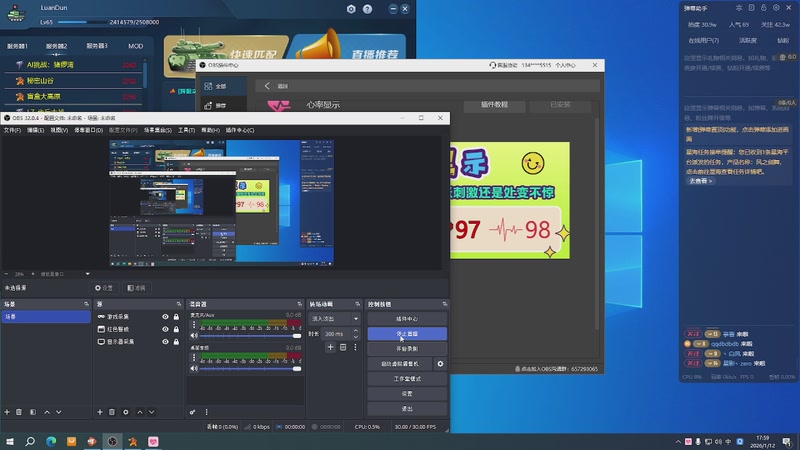
Task: Switch to MOD tab in game launcher
Action: click(x=135, y=46)
